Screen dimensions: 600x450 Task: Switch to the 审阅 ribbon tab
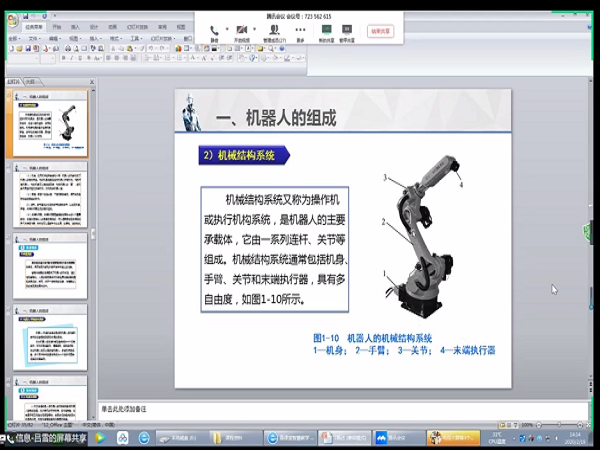tap(162, 27)
